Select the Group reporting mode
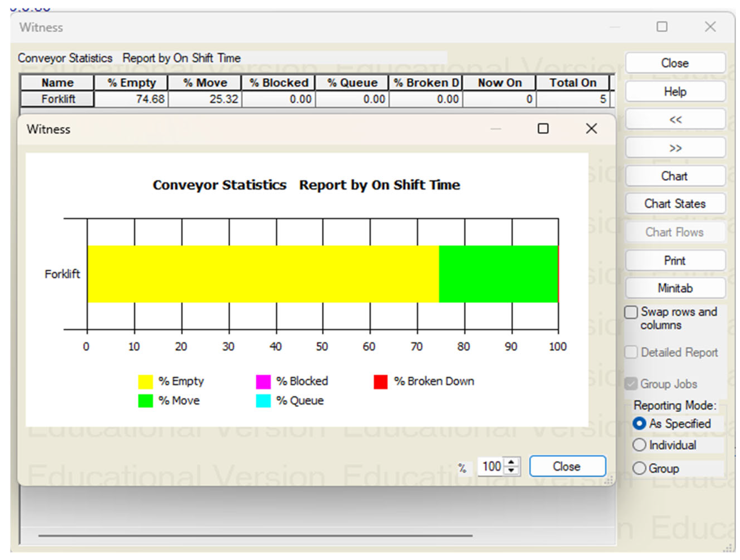Screen dimensions: 740x560 [x=639, y=468]
